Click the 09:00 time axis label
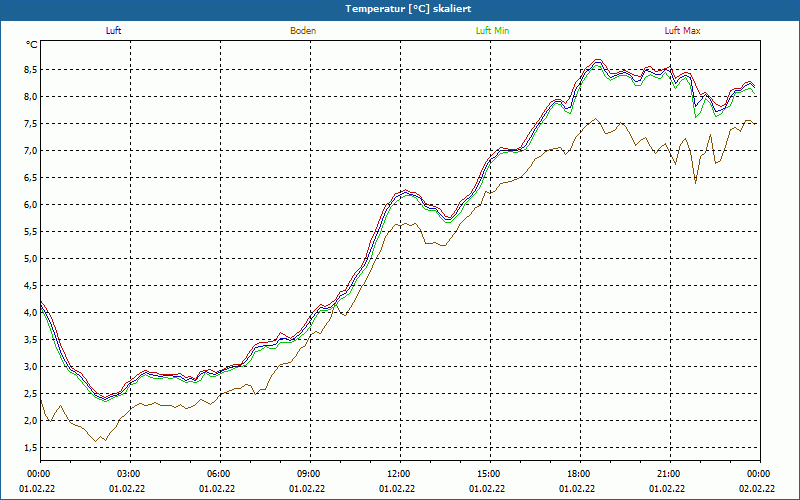Screen dimensions: 800x500 tap(310, 473)
